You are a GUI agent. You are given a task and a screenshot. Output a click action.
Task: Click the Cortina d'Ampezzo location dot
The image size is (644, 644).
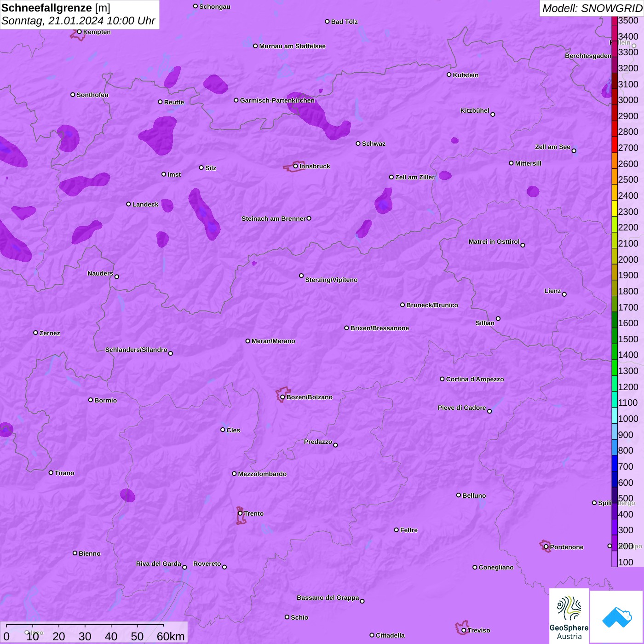[442, 379]
